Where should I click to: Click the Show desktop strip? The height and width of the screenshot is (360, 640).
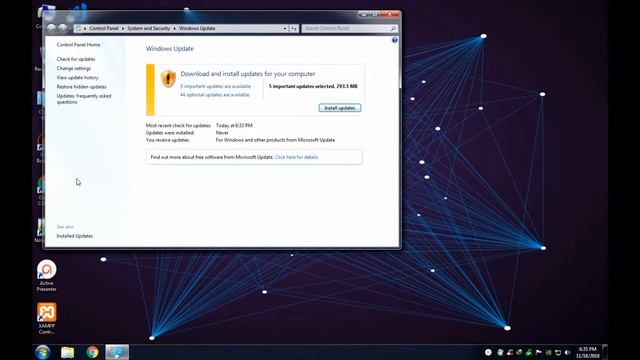[605, 352]
